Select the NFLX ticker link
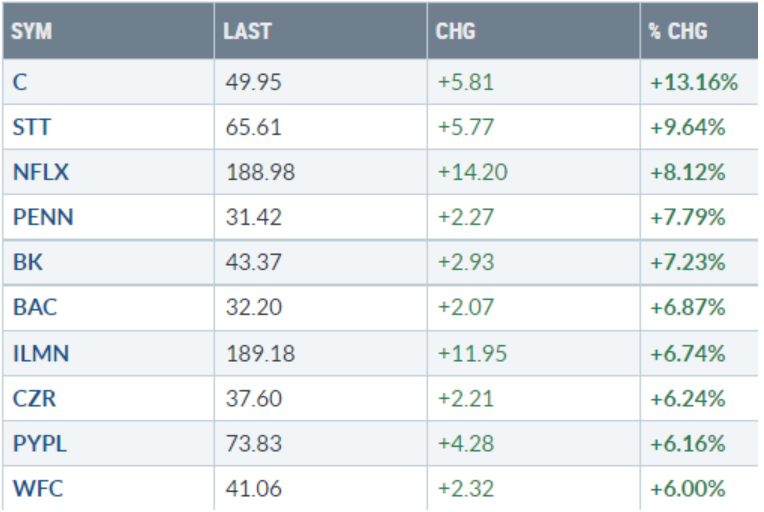764x512 pixels. pyautogui.click(x=40, y=173)
